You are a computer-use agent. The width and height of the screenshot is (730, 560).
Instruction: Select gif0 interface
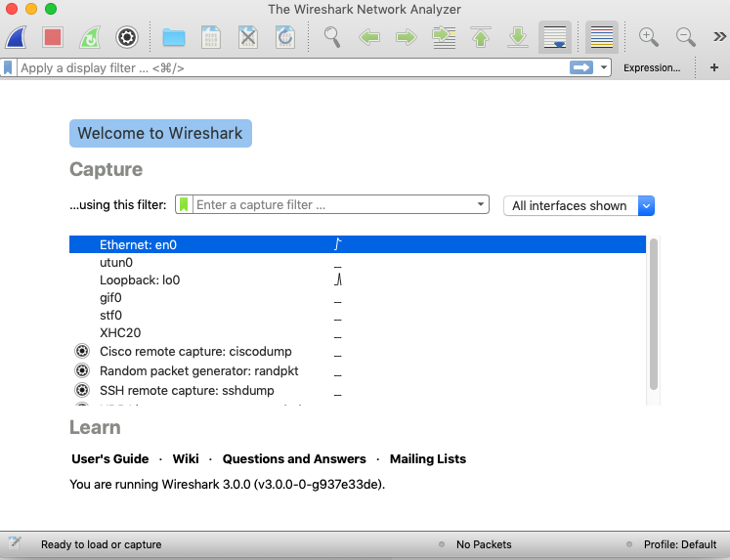click(358, 298)
